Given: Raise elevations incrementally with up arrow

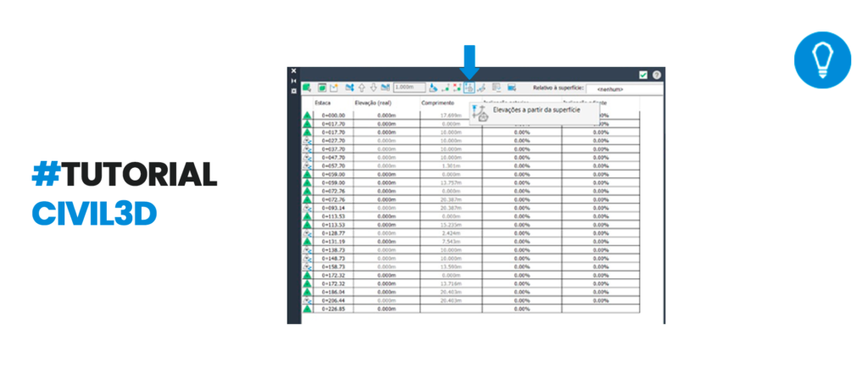Looking at the screenshot, I should click(362, 87).
